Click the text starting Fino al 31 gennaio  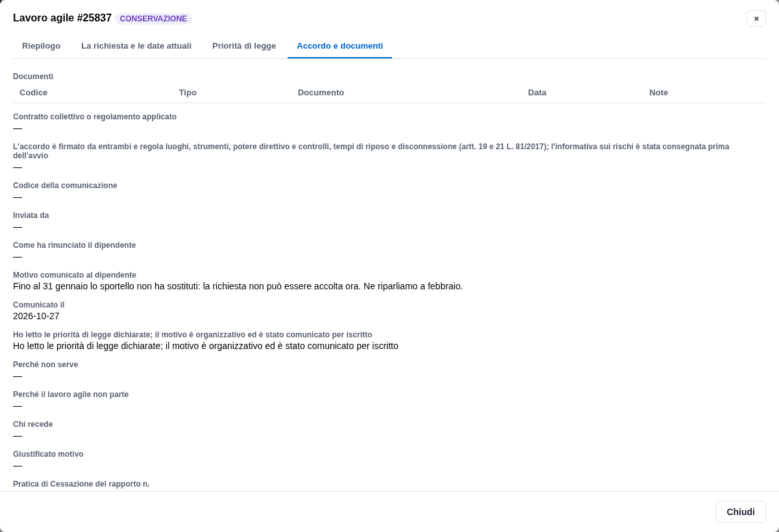[x=238, y=286]
